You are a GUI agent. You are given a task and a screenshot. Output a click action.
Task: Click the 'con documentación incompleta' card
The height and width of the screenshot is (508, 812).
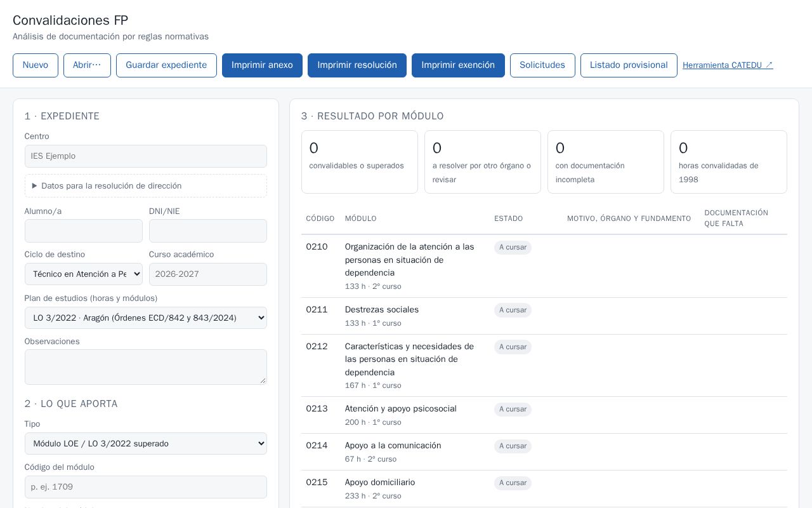606,162
